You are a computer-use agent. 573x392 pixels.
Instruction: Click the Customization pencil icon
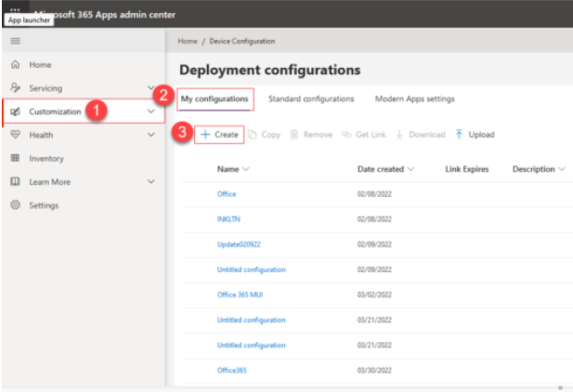15,111
